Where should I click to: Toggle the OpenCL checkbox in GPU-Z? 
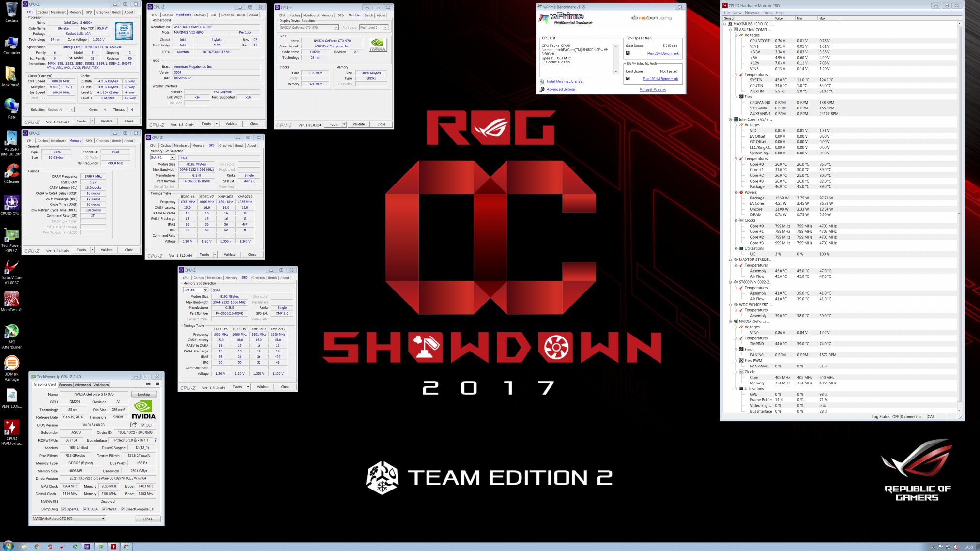click(x=63, y=509)
